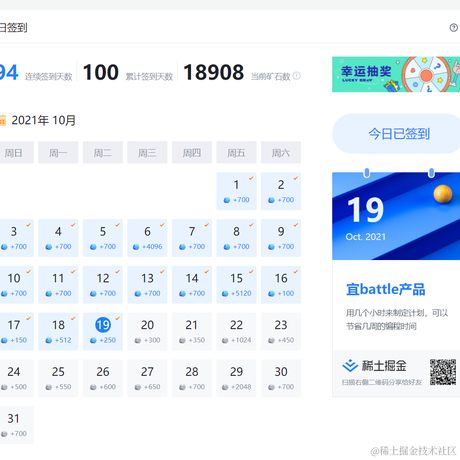
Task: Click the 周三 weekday header
Action: point(147,152)
